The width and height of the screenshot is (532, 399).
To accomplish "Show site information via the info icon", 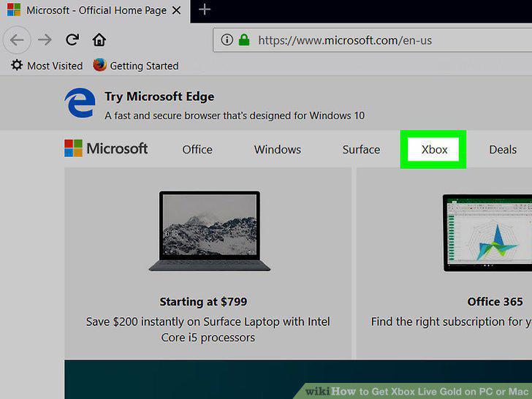I will (x=227, y=40).
